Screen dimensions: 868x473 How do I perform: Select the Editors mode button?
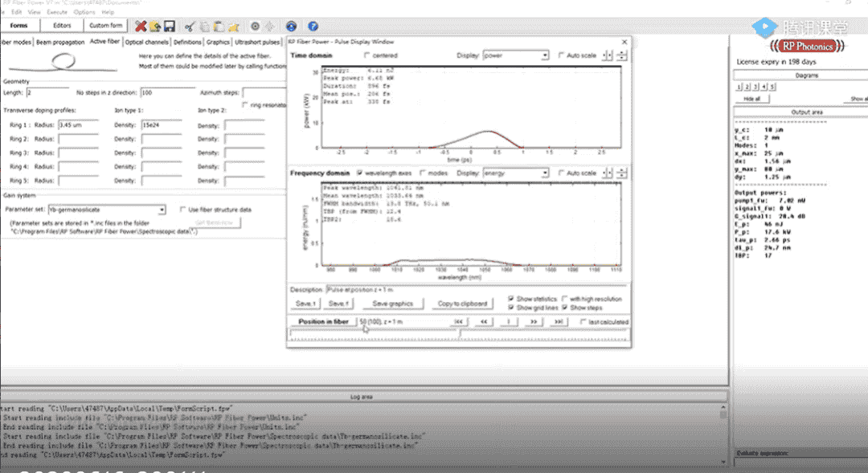click(x=62, y=26)
